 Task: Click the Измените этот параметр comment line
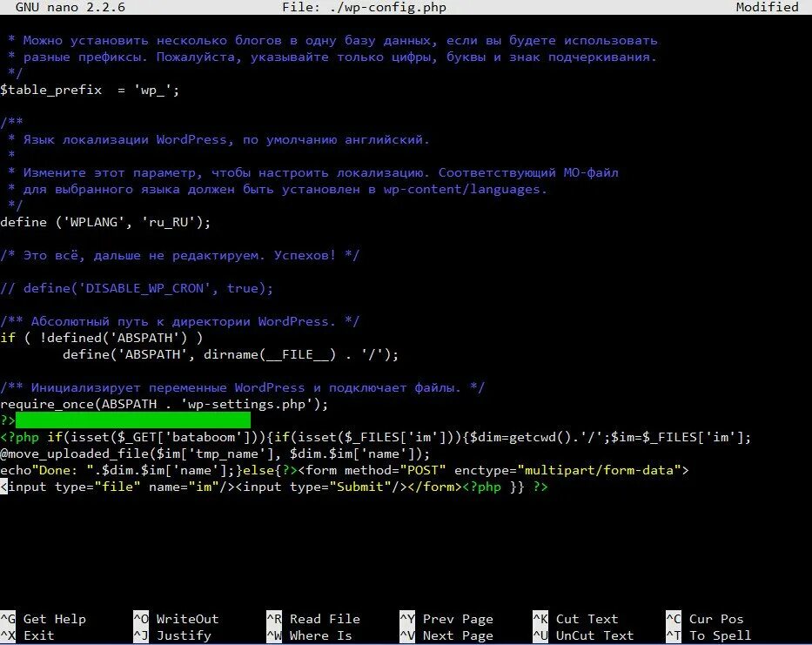[312, 173]
